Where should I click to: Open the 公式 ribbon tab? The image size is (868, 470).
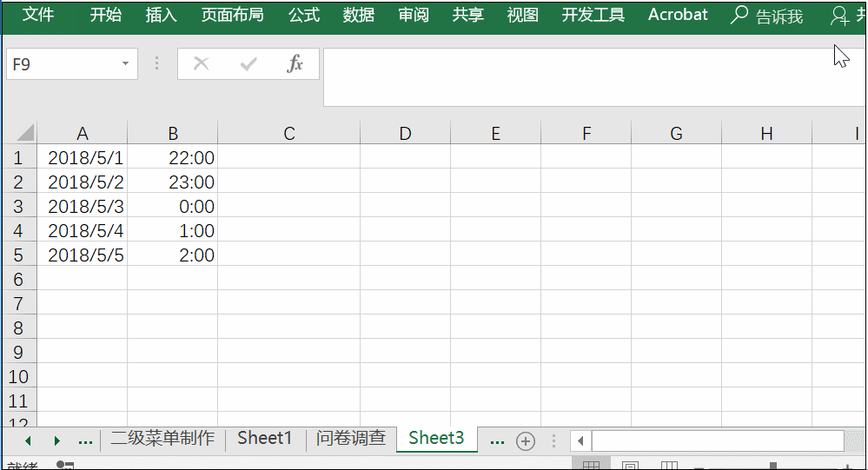point(304,15)
